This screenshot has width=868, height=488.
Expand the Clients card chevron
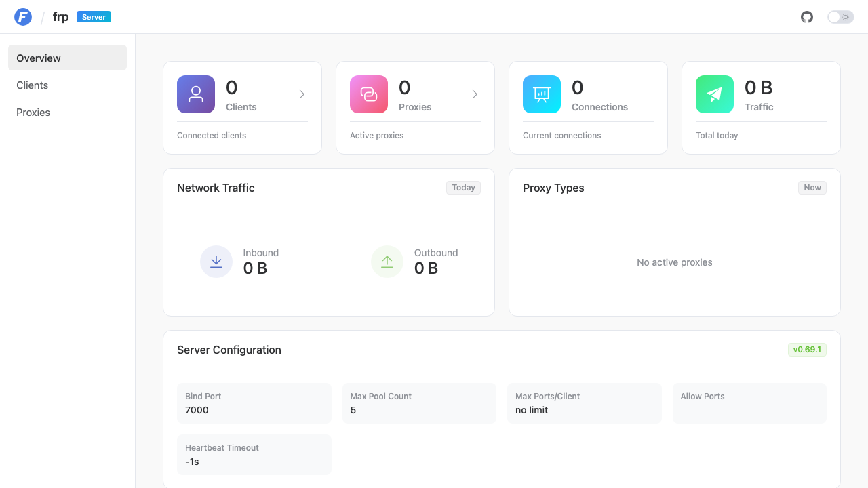pyautogui.click(x=302, y=94)
